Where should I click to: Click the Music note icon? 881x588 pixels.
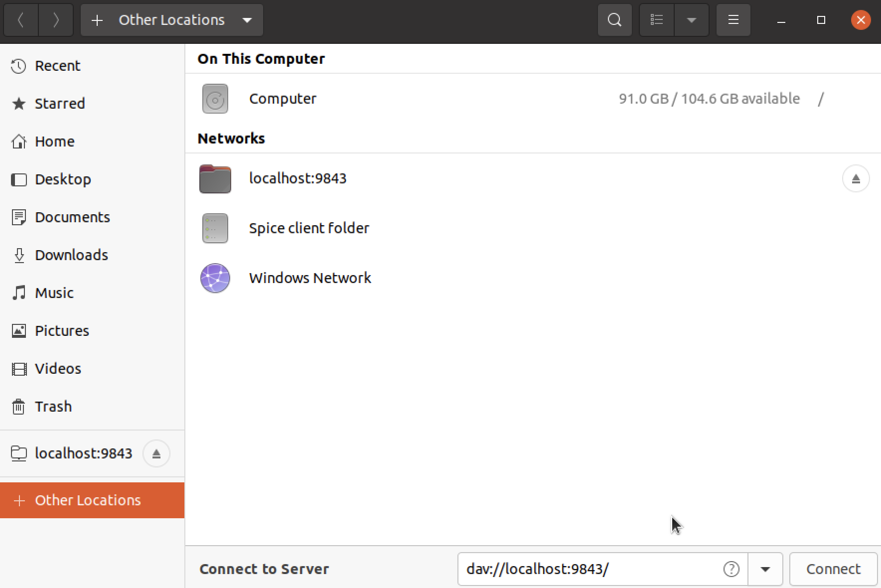click(x=18, y=293)
